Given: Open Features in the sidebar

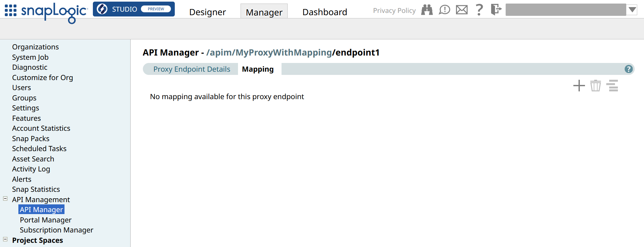Looking at the screenshot, I should click(26, 118).
